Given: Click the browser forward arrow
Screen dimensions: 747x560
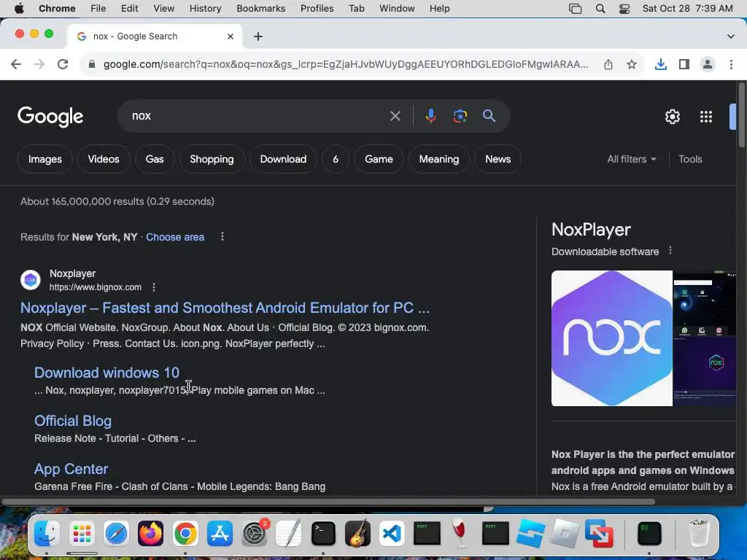Looking at the screenshot, I should coord(39,64).
